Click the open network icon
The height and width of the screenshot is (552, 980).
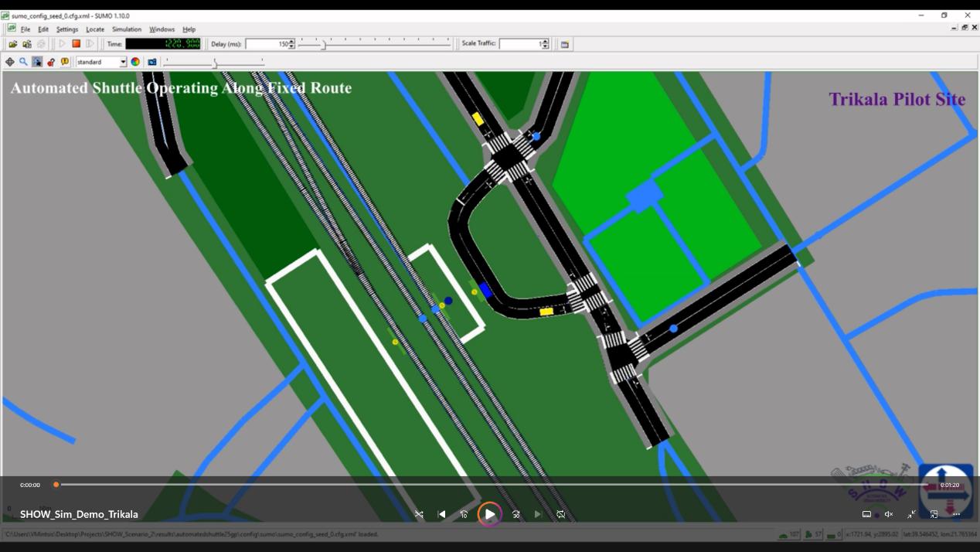(x=27, y=44)
